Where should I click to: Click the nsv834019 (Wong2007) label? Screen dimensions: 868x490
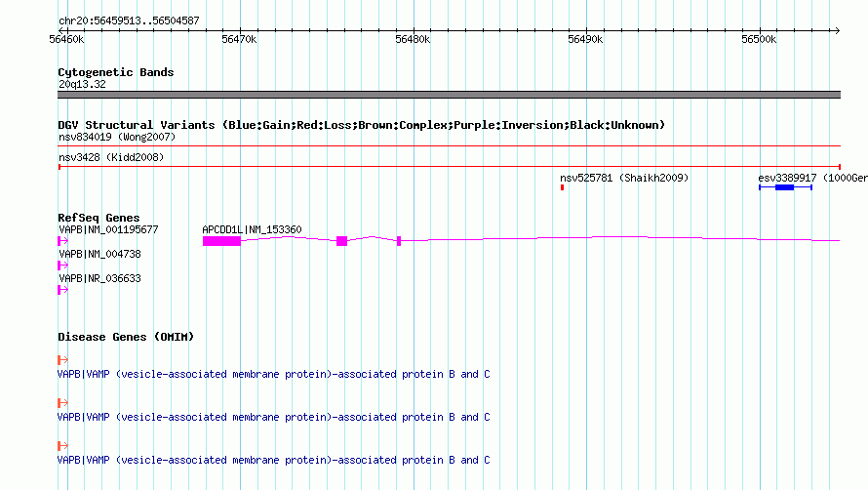(117, 137)
